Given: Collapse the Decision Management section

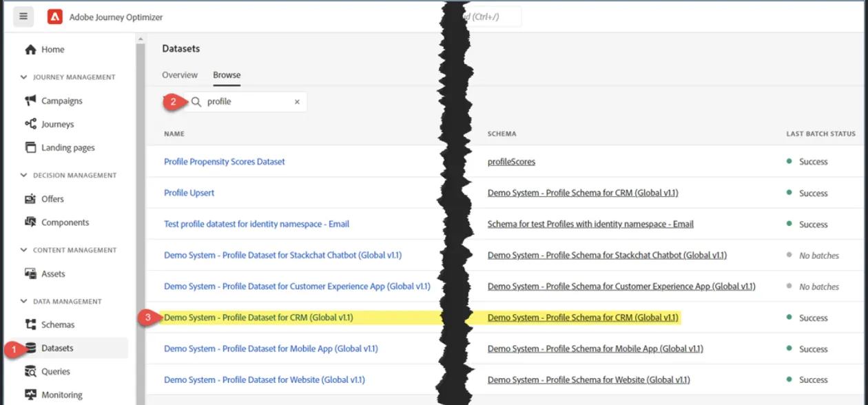Looking at the screenshot, I should click(x=24, y=176).
